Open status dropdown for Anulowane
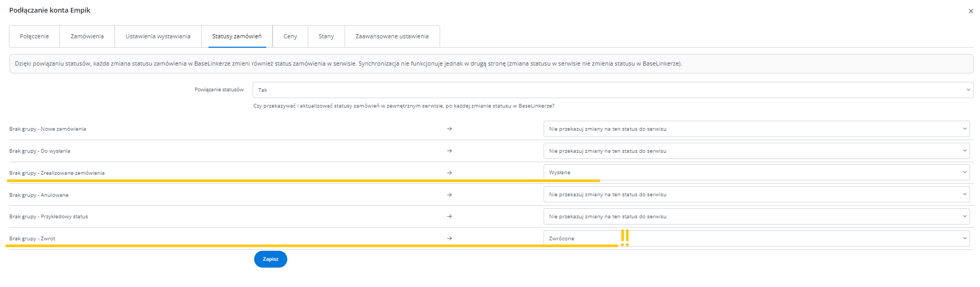This screenshot has width=980, height=287. coord(756,194)
